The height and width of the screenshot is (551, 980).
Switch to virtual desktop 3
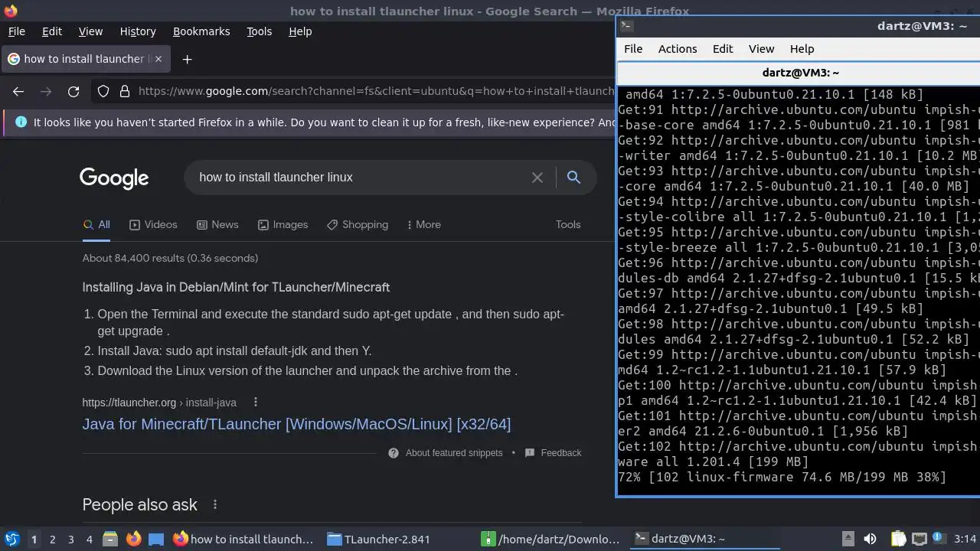pos(70,540)
